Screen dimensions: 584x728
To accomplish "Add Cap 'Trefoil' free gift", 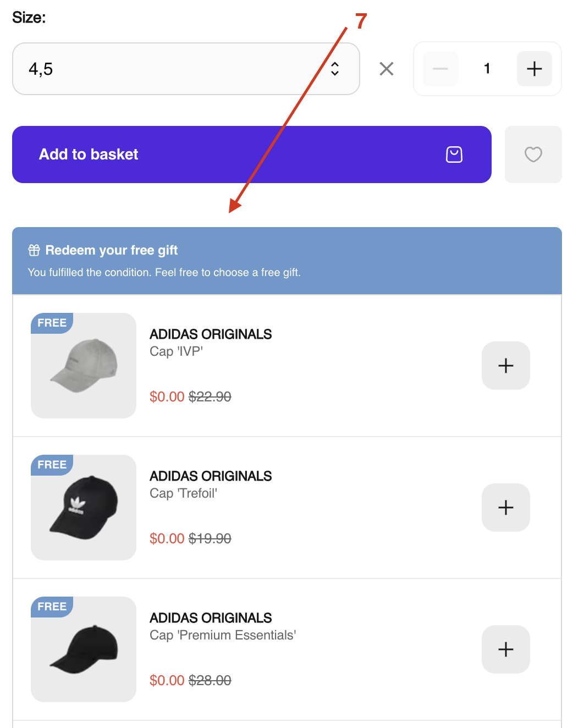I will [505, 508].
